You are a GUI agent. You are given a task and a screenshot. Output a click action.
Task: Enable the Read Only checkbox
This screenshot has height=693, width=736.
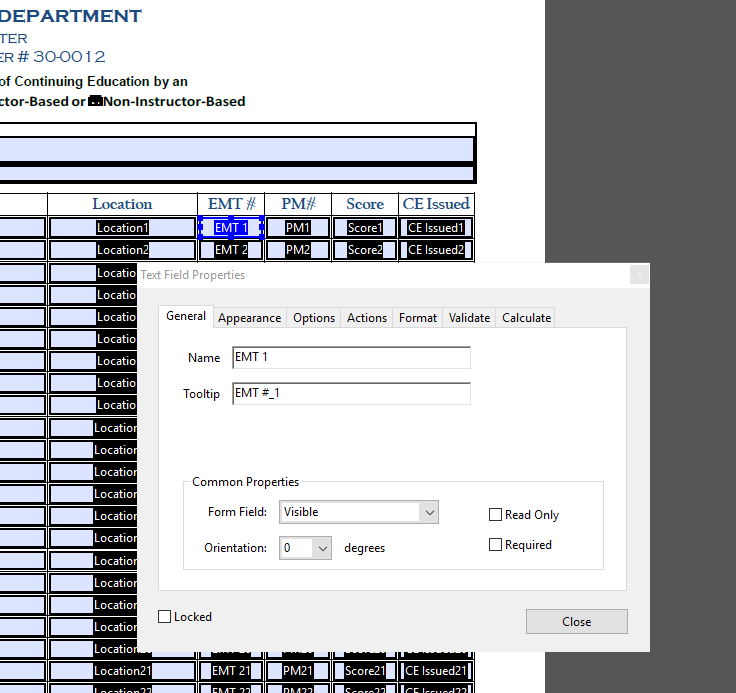coord(496,515)
